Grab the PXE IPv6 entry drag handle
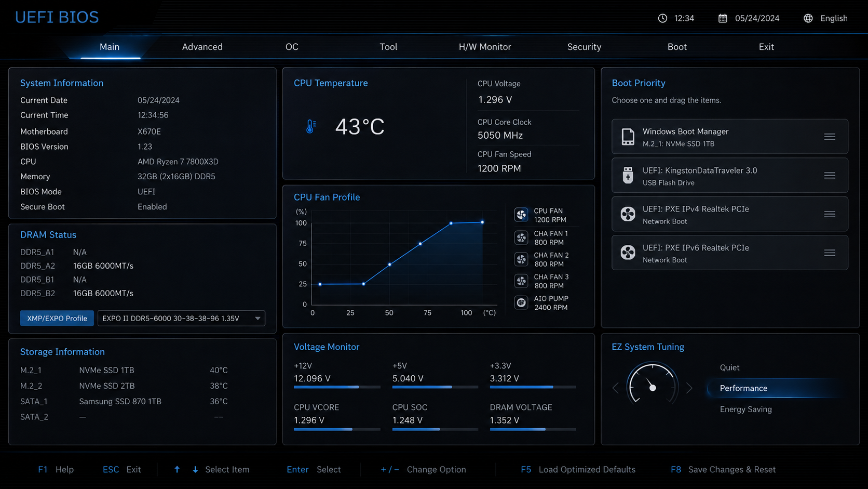This screenshot has width=868, height=489. coord(830,253)
